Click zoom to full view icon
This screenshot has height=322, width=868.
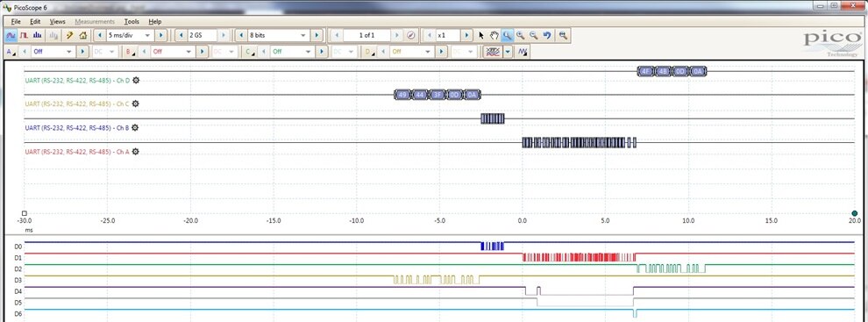point(563,35)
